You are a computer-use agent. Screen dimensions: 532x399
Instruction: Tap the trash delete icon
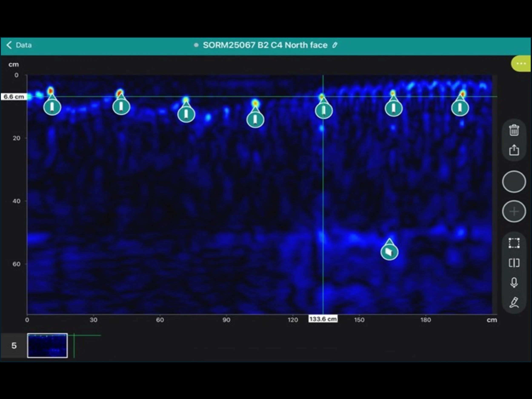(x=514, y=130)
